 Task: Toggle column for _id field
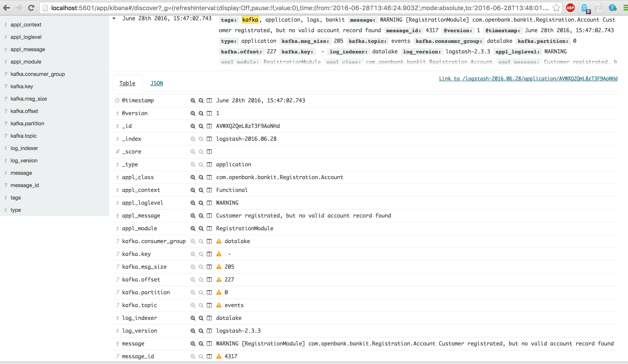[209, 126]
